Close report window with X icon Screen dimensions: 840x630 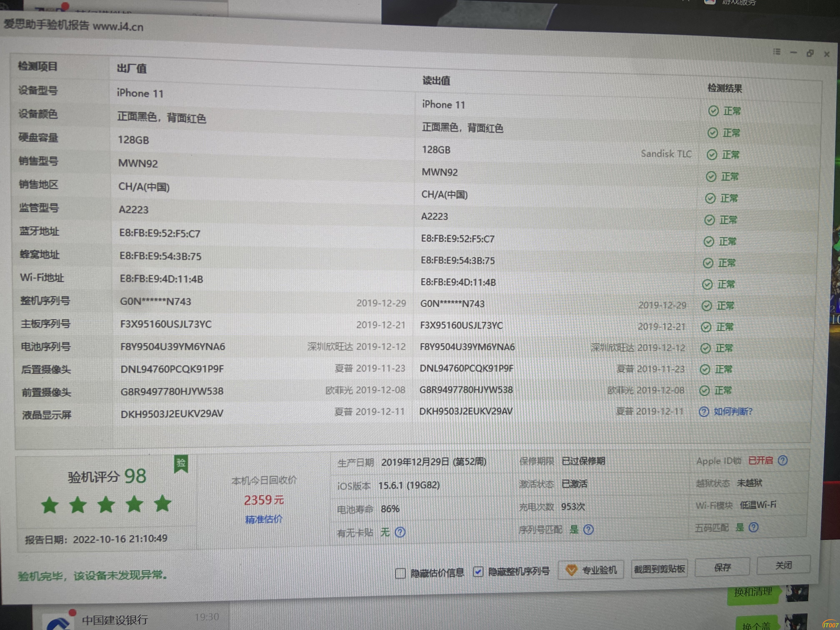(x=827, y=54)
